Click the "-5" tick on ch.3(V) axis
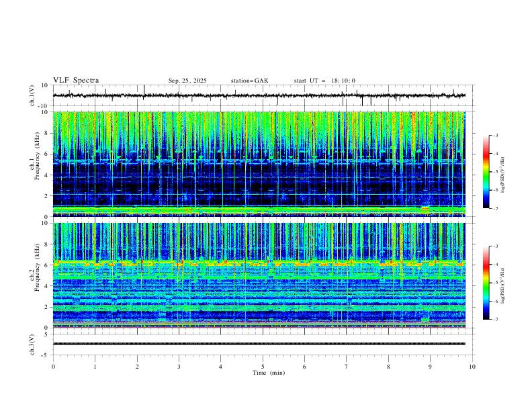The width and height of the screenshot is (532, 411). click(46, 355)
